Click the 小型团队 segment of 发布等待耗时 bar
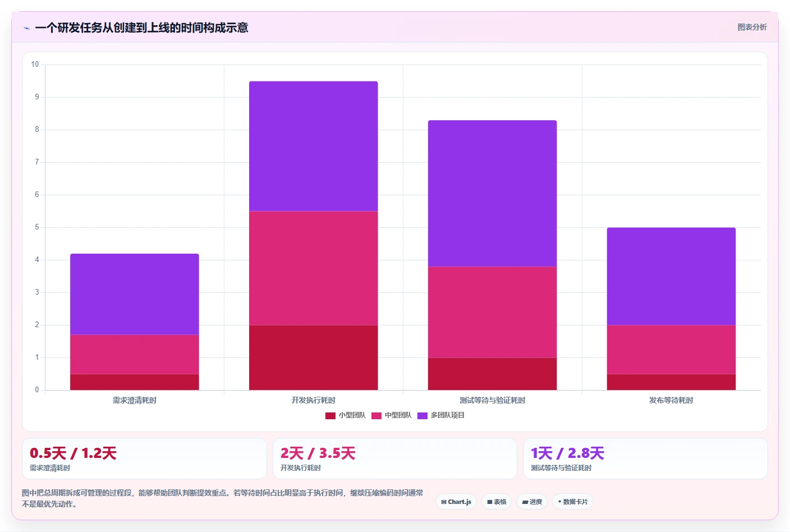The width and height of the screenshot is (790, 532). [672, 382]
